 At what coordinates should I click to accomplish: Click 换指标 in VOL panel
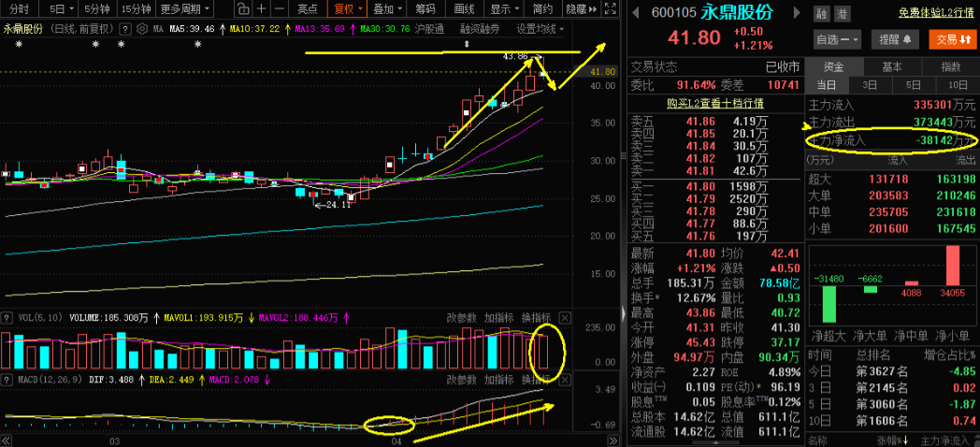536,318
